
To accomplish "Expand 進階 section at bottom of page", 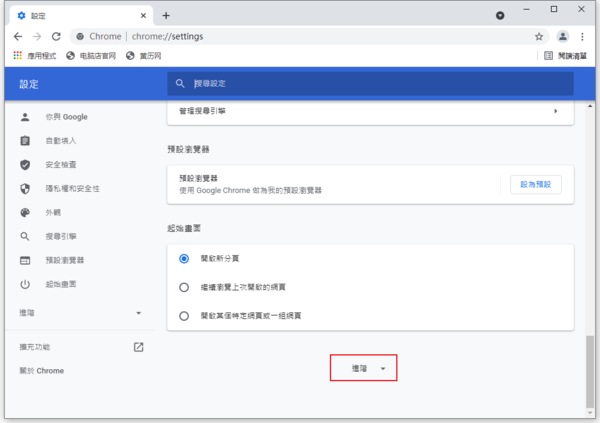I will click(364, 368).
